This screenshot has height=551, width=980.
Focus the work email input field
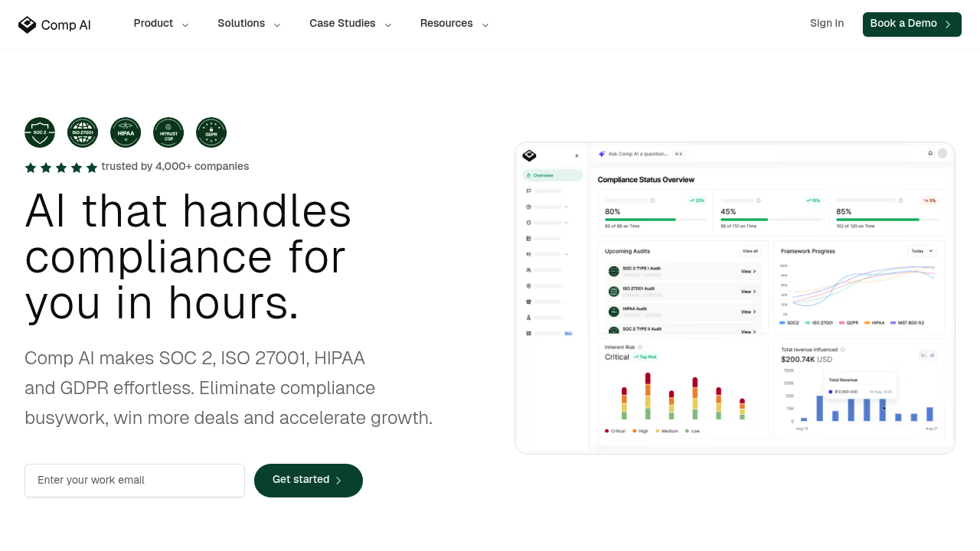pyautogui.click(x=135, y=481)
